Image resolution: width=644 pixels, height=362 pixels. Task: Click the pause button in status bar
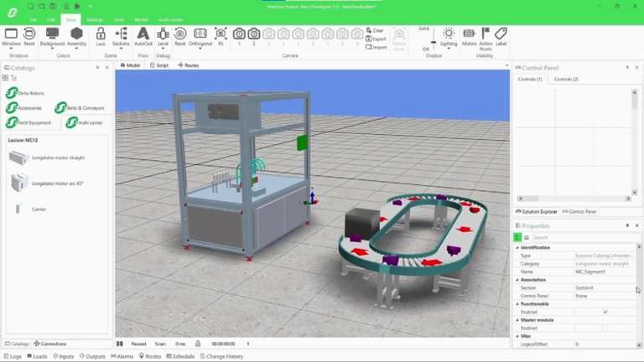tap(120, 344)
